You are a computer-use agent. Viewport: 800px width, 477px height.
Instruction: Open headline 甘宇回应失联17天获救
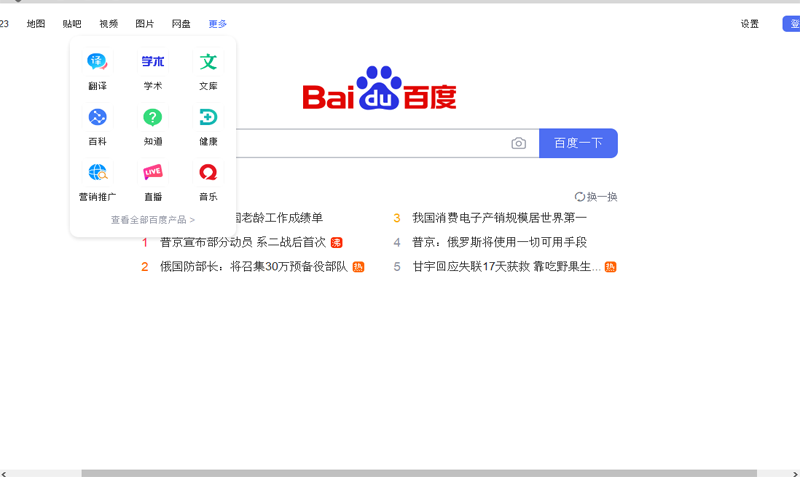click(x=507, y=267)
